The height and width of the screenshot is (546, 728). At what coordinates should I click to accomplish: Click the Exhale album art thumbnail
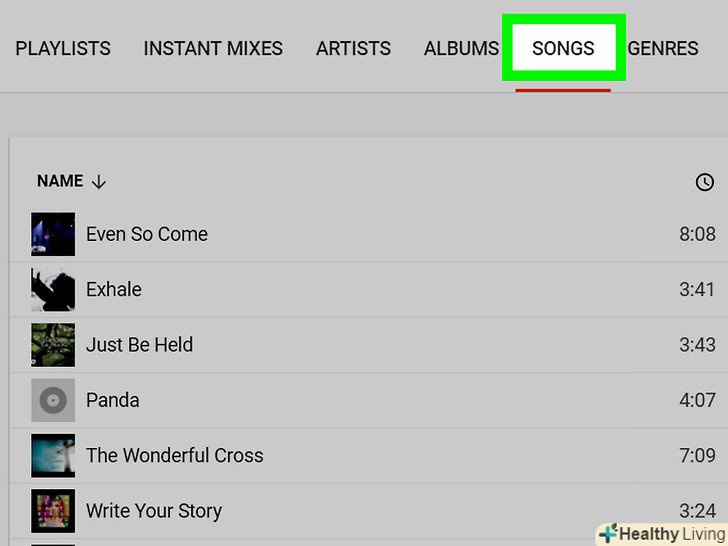tap(53, 289)
